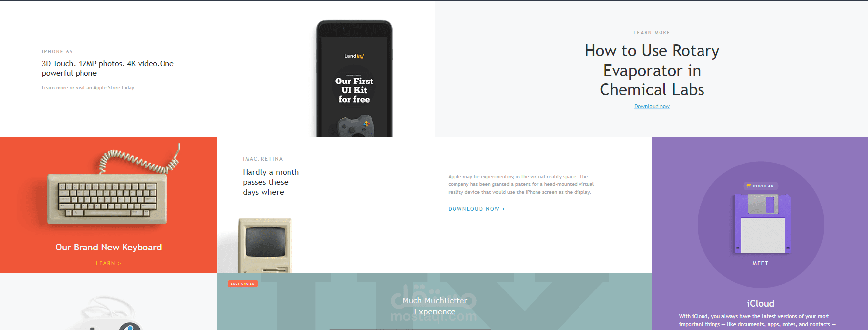The height and width of the screenshot is (330, 868).
Task: Click the black iPhone mockup image
Action: tap(354, 79)
